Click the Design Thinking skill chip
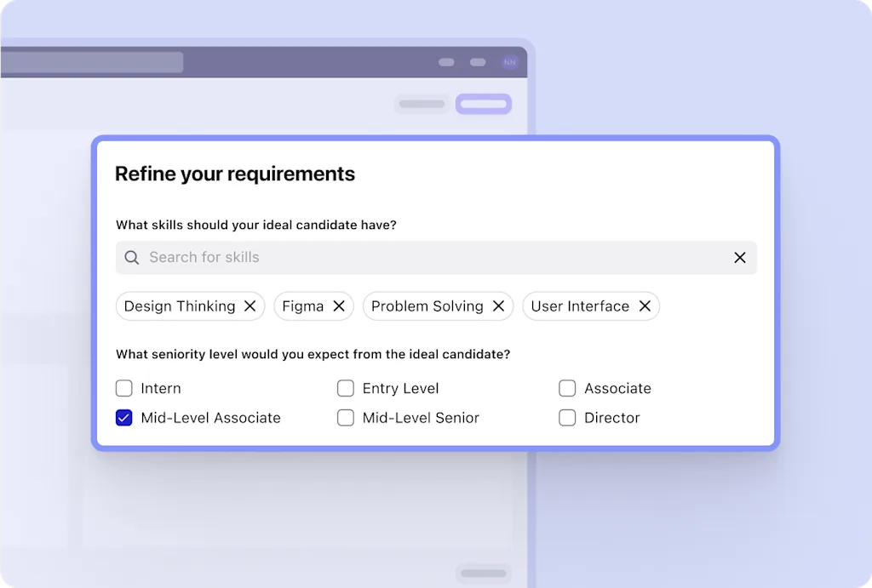The height and width of the screenshot is (588, 872). (179, 305)
